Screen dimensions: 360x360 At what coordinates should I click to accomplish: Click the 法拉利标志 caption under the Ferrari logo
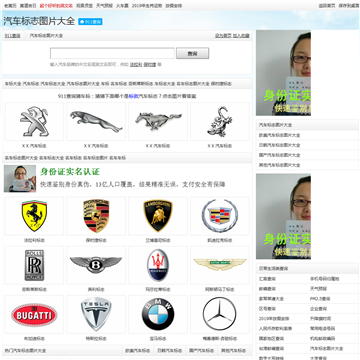click(34, 240)
